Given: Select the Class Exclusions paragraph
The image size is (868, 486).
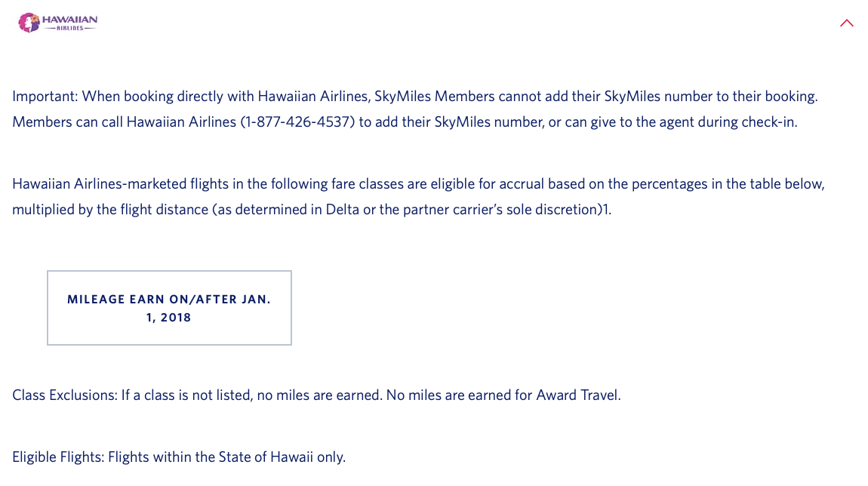Looking at the screenshot, I should [x=316, y=394].
